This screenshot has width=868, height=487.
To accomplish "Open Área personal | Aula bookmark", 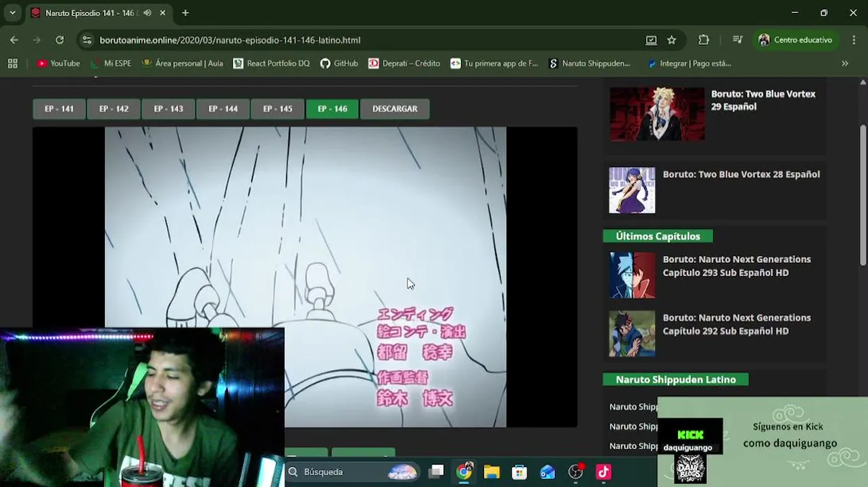I will (183, 63).
